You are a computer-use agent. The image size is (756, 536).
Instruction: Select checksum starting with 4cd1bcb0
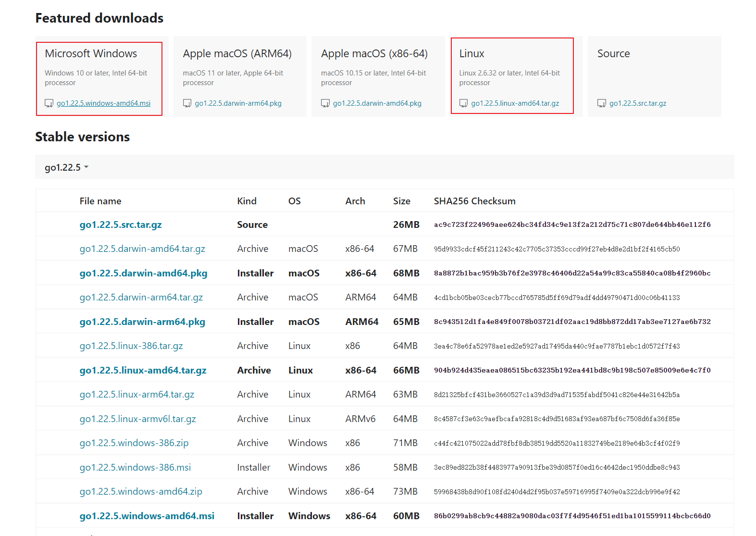[x=557, y=298]
